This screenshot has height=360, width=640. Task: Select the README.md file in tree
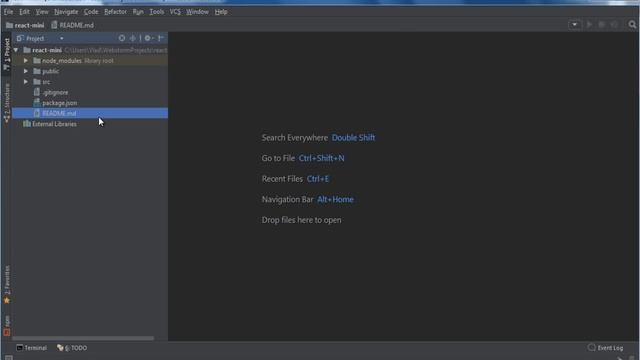(90, 113)
